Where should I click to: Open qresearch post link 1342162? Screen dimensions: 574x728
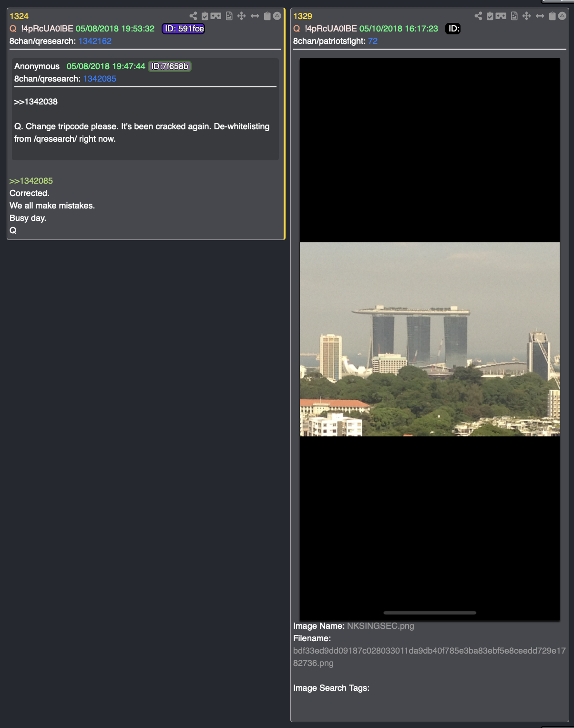coord(95,41)
